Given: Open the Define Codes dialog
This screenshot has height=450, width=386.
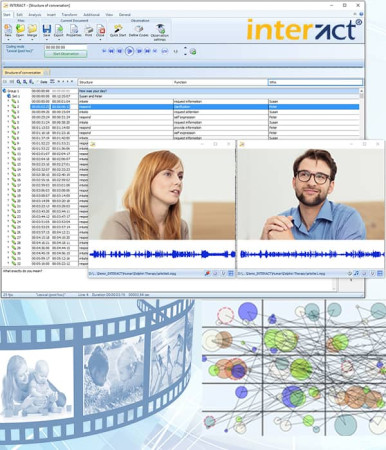Looking at the screenshot, I should [x=139, y=30].
